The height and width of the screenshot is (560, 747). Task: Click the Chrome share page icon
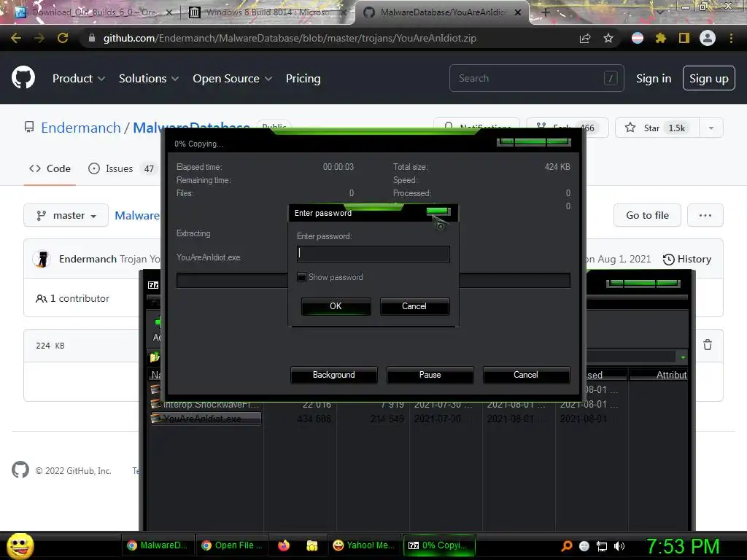click(x=585, y=38)
